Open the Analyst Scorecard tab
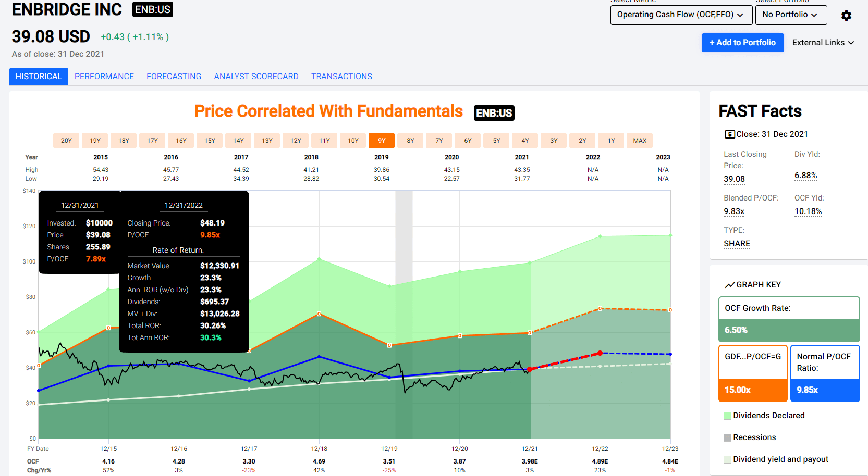 pos(256,77)
